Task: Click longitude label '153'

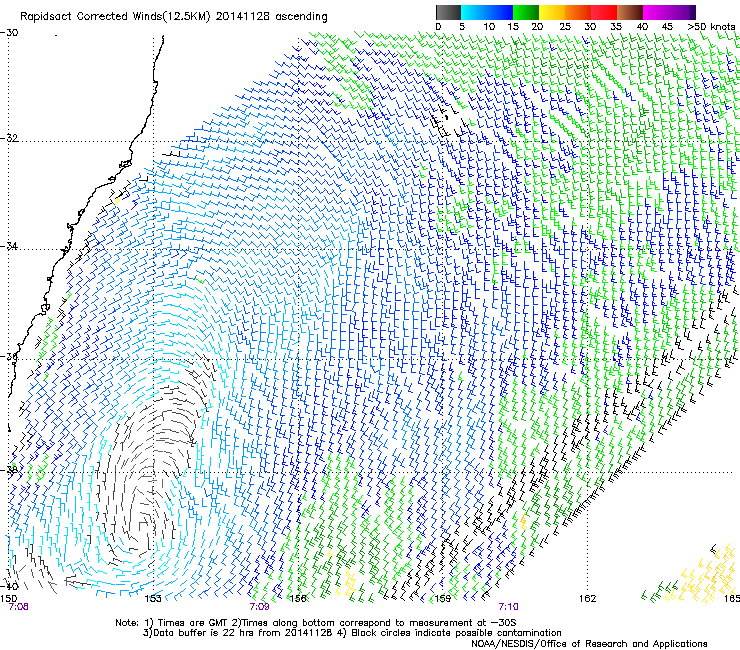Action: (x=152, y=599)
